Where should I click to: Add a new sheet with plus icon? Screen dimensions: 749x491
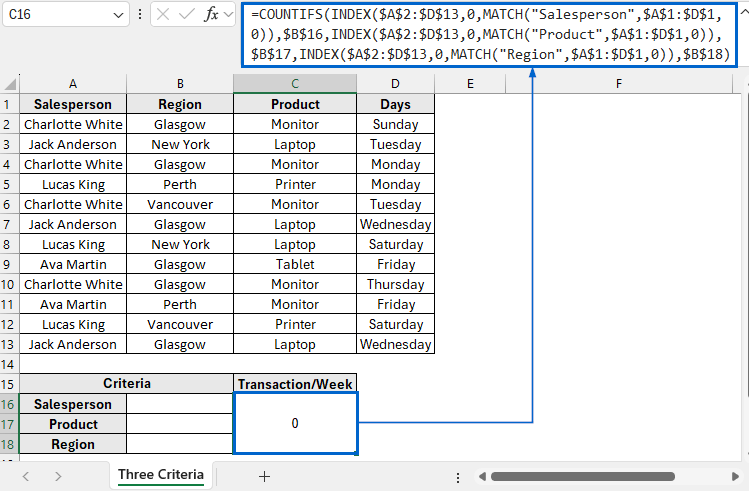264,476
